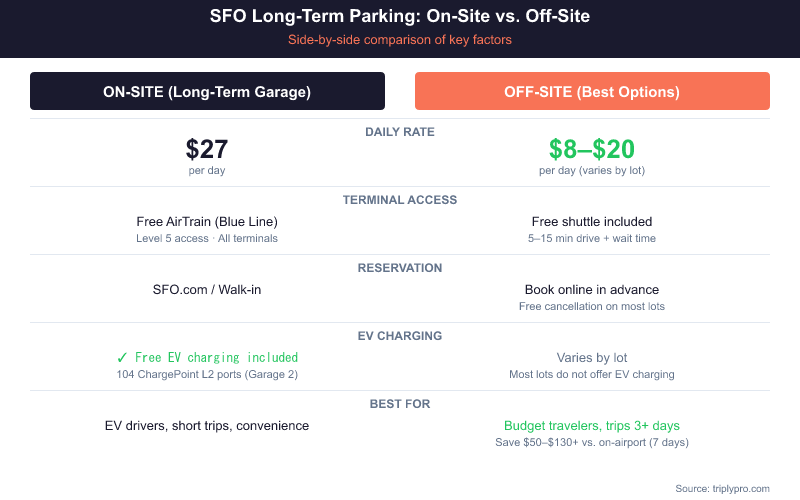Click Book online in advance text
The height and width of the screenshot is (500, 800).
click(592, 289)
